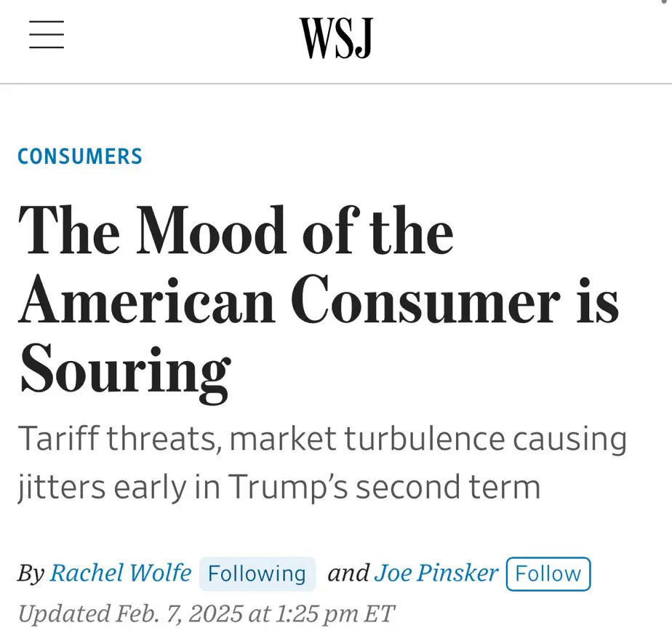Open the CONSUMERS section page
672x631 pixels.
coord(80,156)
